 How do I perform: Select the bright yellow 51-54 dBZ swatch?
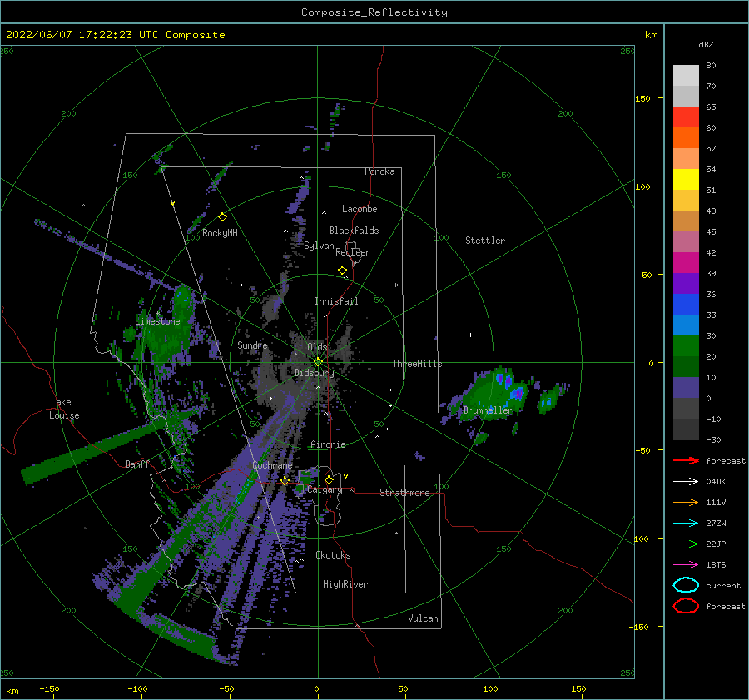click(x=686, y=180)
